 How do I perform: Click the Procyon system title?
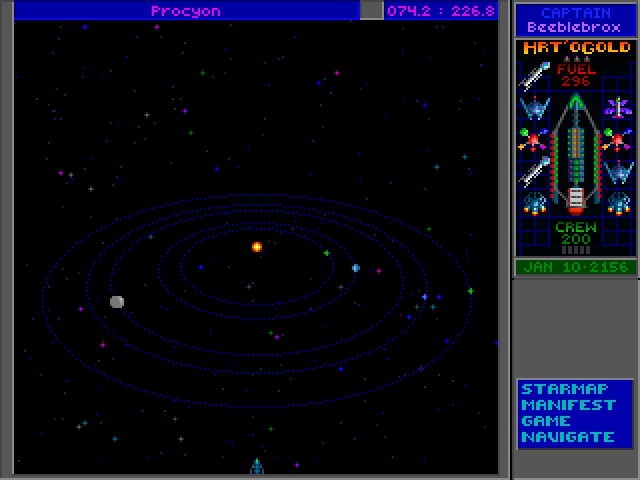186,11
